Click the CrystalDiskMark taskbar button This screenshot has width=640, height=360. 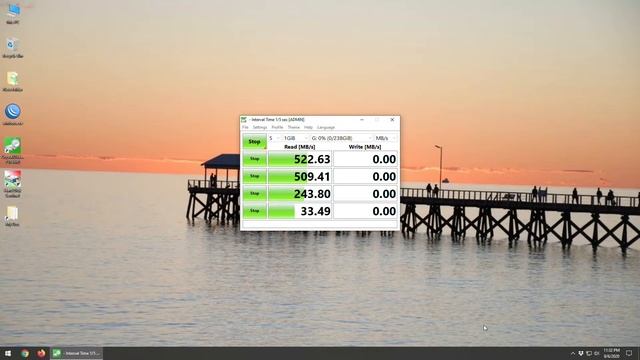(77, 353)
